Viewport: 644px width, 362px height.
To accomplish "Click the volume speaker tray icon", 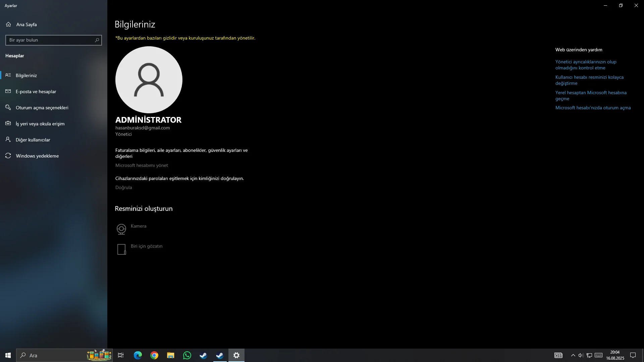I will 581,355.
